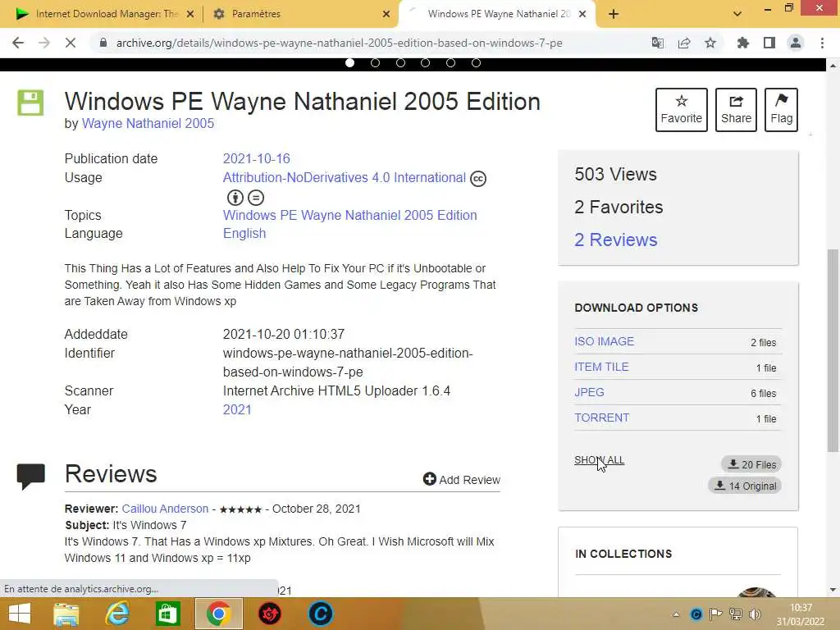Open Windows Start button

tap(20, 614)
